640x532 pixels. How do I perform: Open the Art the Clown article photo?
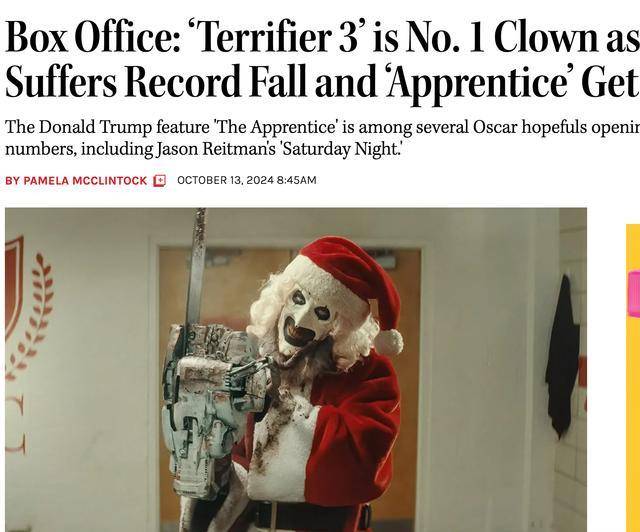coord(296,370)
